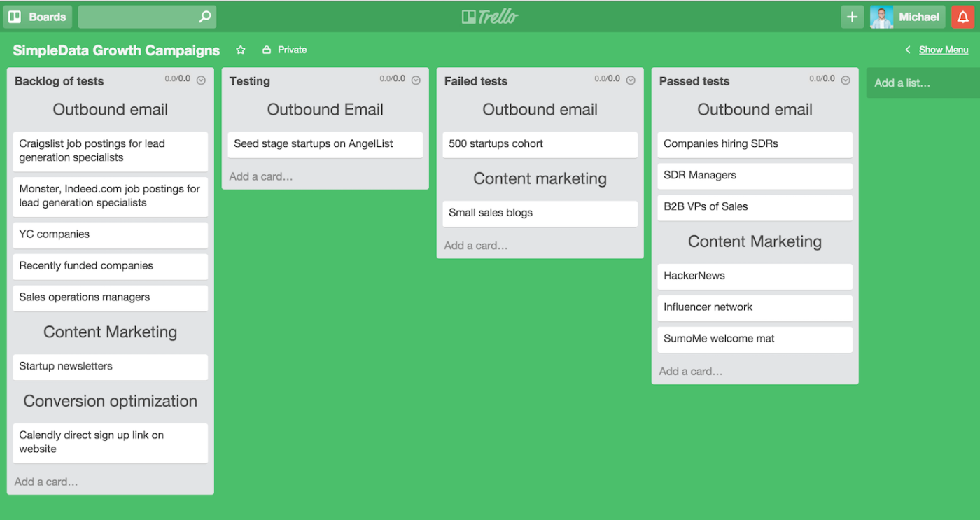980x520 pixels.
Task: Open the Testing list menu arrow
Action: coord(416,80)
